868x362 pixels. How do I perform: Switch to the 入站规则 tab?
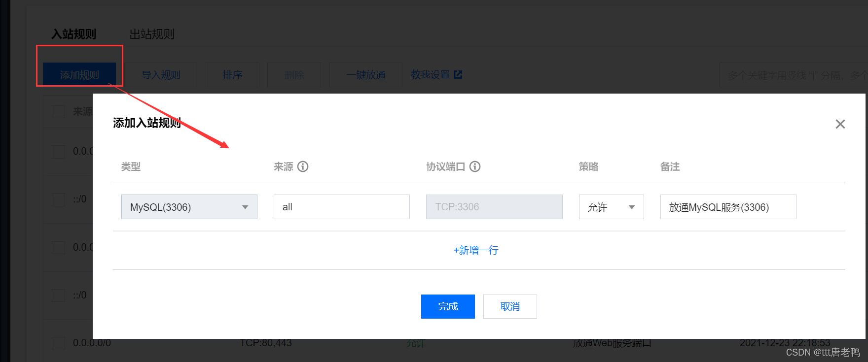(74, 34)
